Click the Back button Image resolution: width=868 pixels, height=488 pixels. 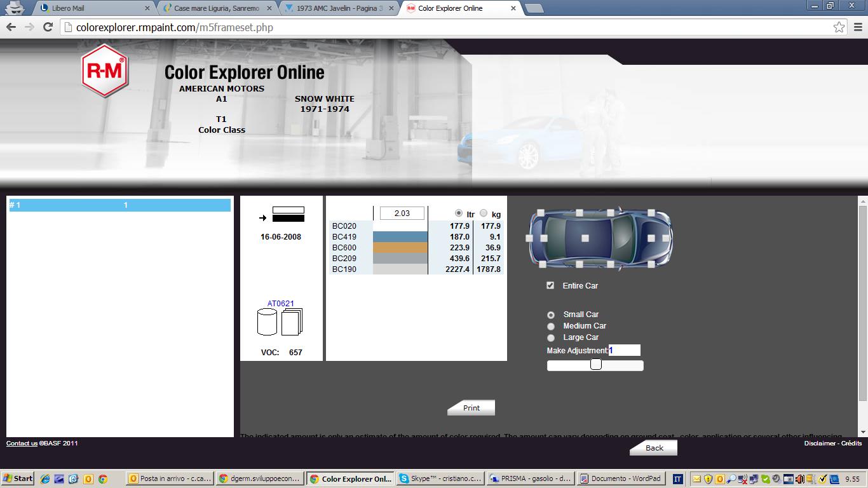click(x=654, y=448)
